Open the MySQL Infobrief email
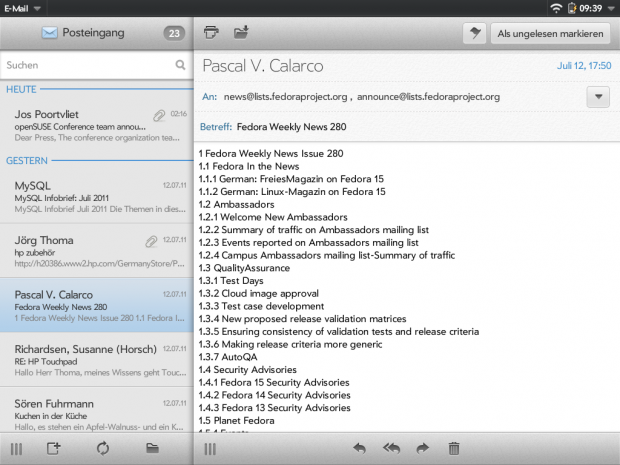 96,197
